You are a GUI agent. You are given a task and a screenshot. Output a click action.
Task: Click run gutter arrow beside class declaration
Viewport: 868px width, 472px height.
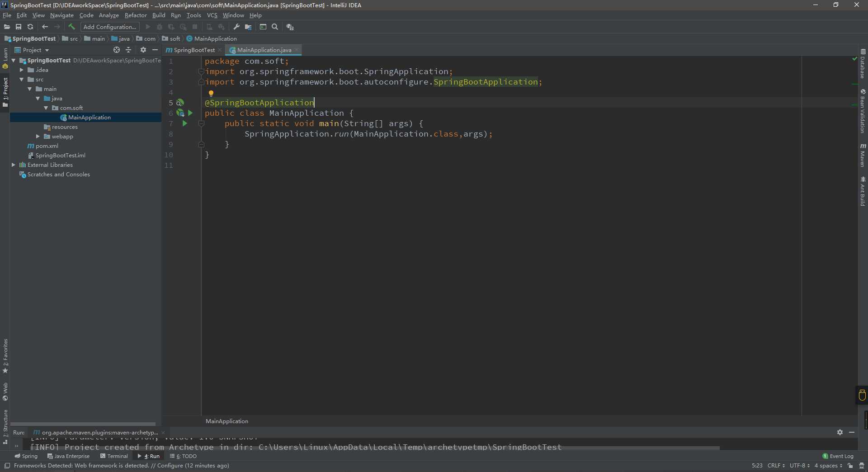[x=190, y=113]
